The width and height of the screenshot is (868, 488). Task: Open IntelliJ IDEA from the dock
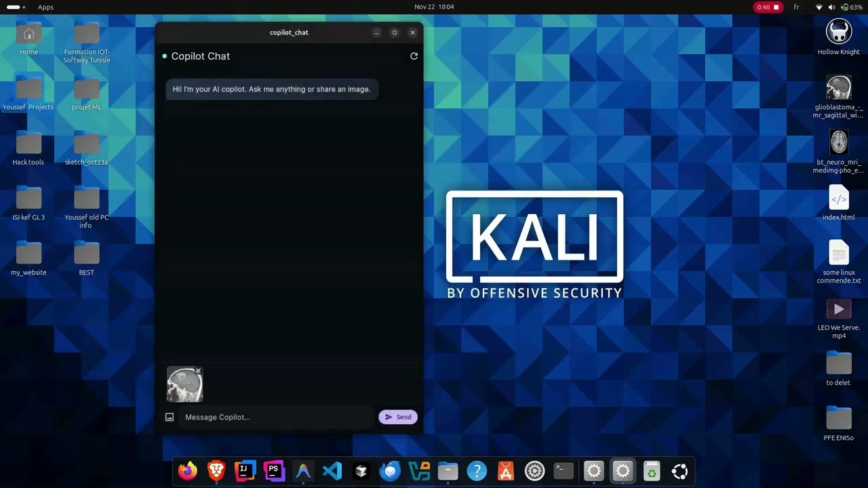click(245, 471)
